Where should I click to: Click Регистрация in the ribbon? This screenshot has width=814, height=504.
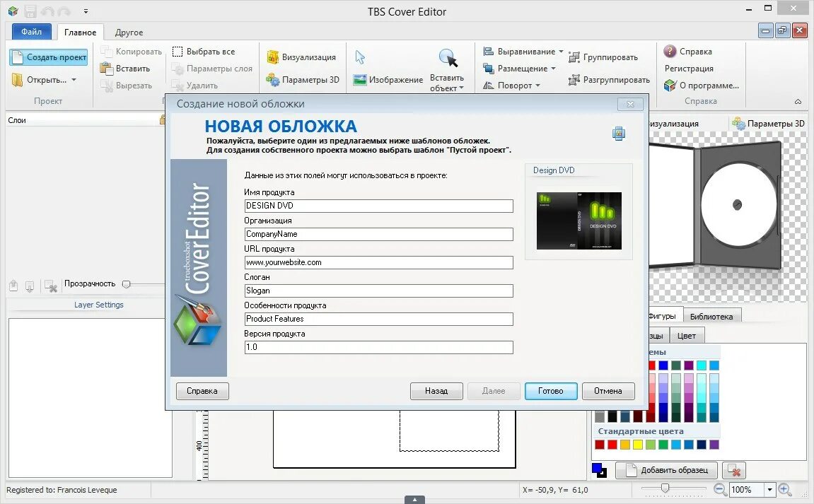coord(689,69)
